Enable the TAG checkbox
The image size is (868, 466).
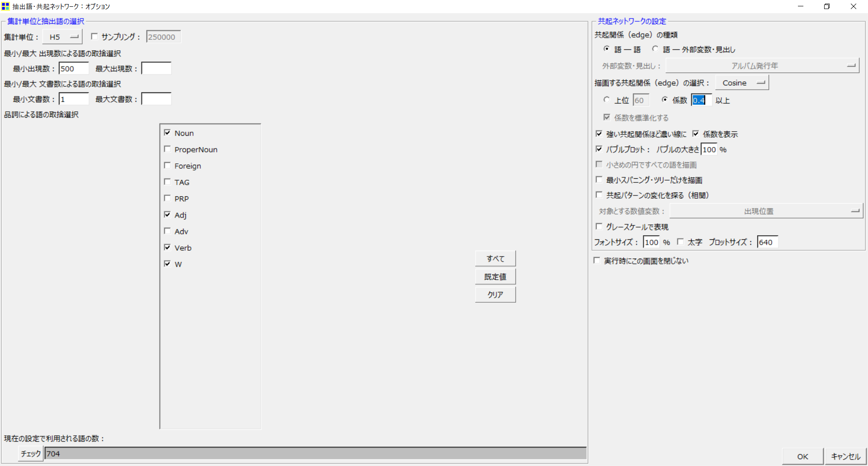168,181
